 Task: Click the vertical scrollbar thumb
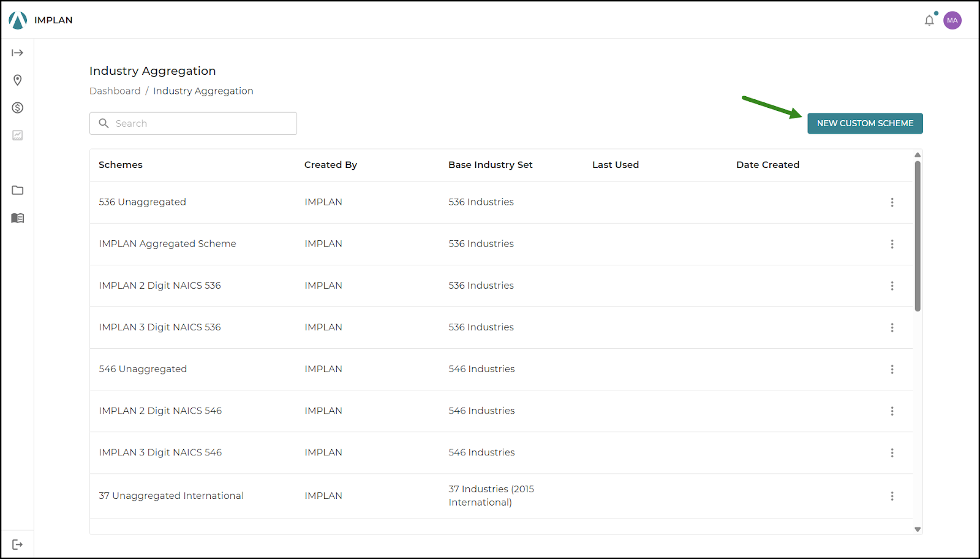tap(918, 236)
